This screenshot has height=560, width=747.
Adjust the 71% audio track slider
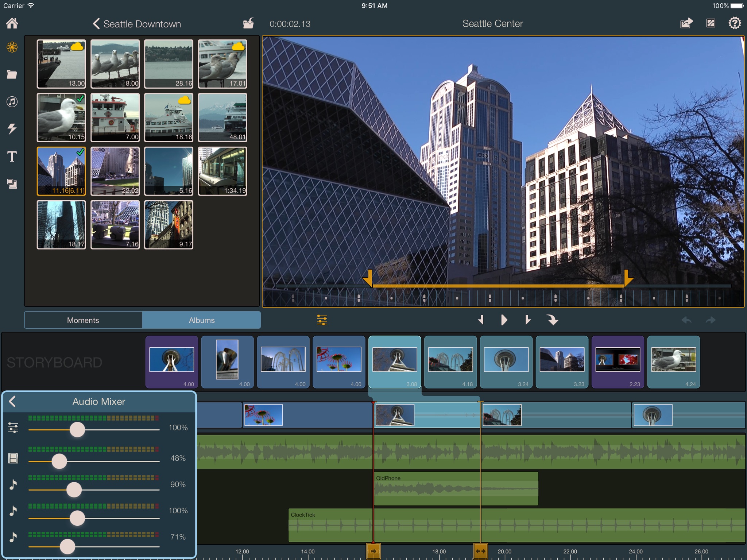click(67, 547)
